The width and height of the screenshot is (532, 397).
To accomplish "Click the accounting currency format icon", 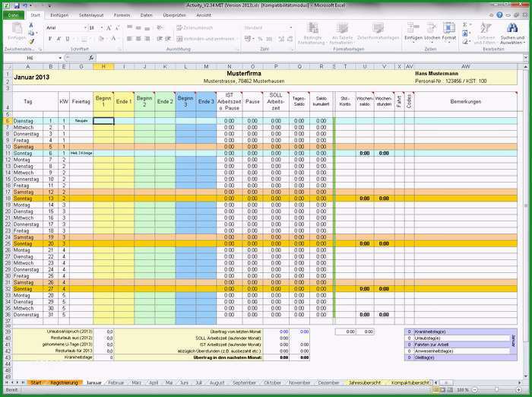I will click(x=248, y=39).
